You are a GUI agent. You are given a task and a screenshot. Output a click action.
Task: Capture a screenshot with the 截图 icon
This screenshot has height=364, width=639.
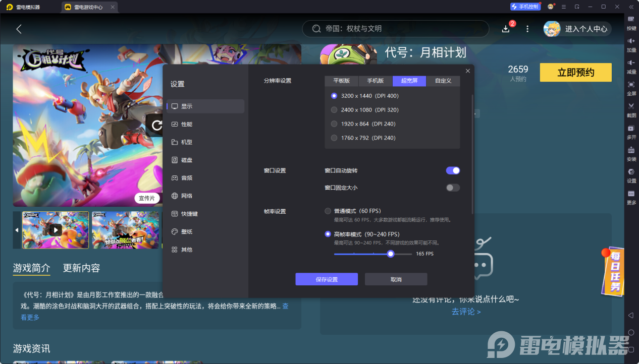click(x=630, y=110)
